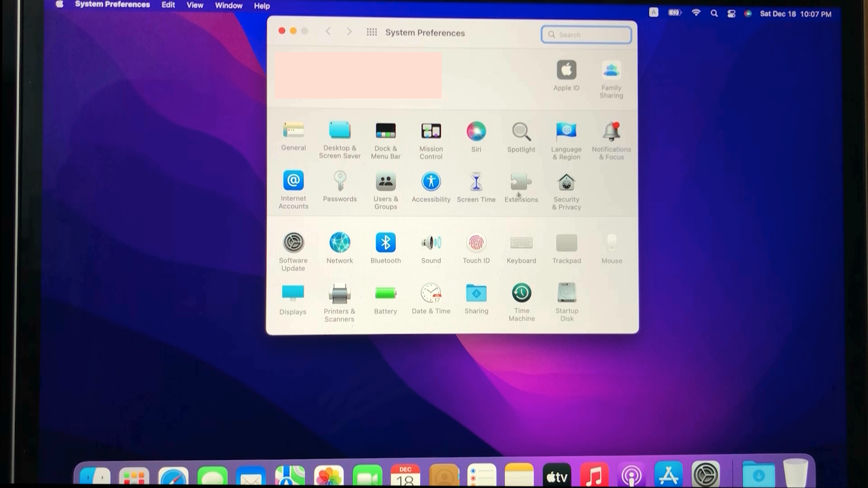Open Security & Privacy settings
Viewport: 868px width, 488px height.
point(566,183)
